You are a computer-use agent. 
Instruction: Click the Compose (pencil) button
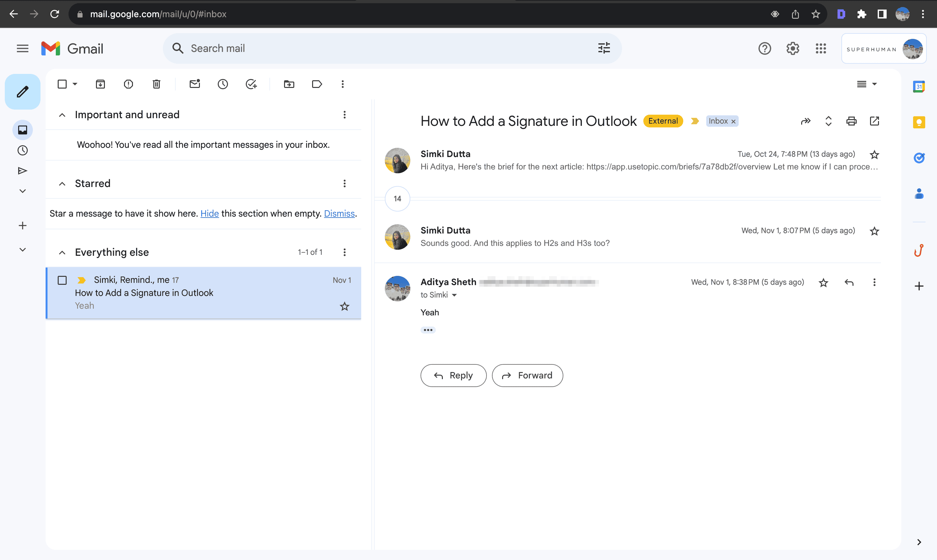click(22, 92)
